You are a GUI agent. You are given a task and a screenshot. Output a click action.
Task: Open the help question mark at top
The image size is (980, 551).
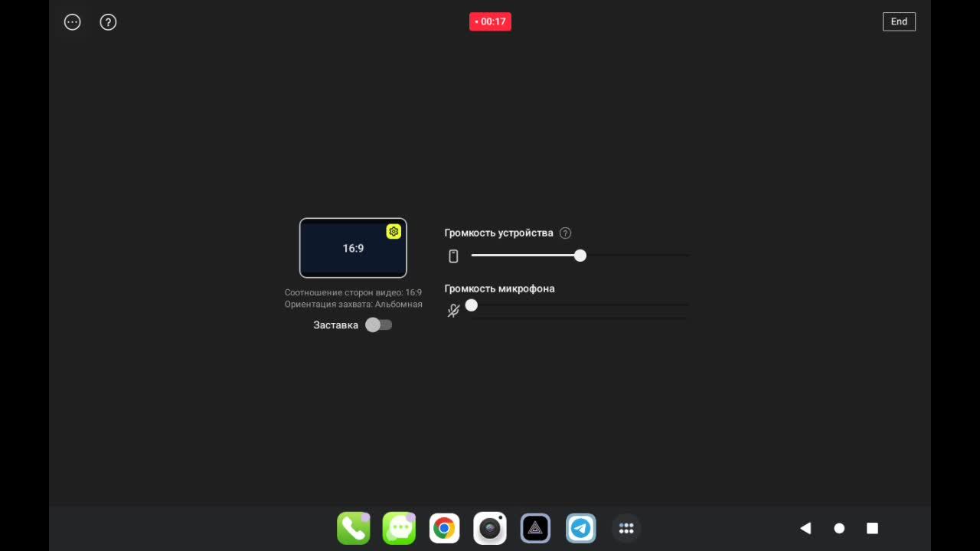click(108, 22)
